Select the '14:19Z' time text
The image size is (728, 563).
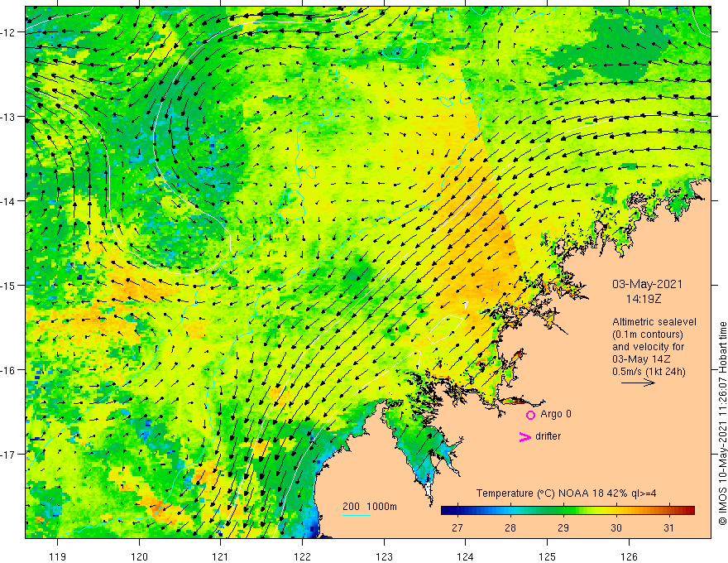click(643, 299)
